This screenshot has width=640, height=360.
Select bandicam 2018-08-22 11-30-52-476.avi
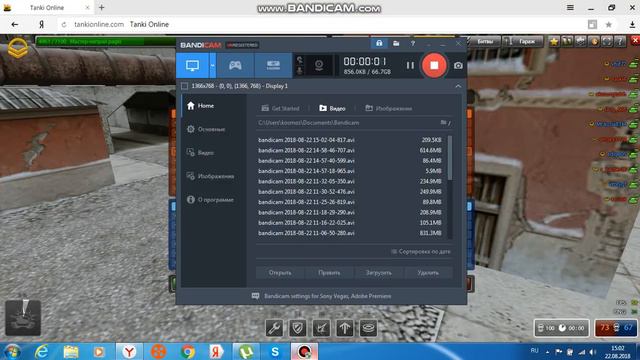350,191
